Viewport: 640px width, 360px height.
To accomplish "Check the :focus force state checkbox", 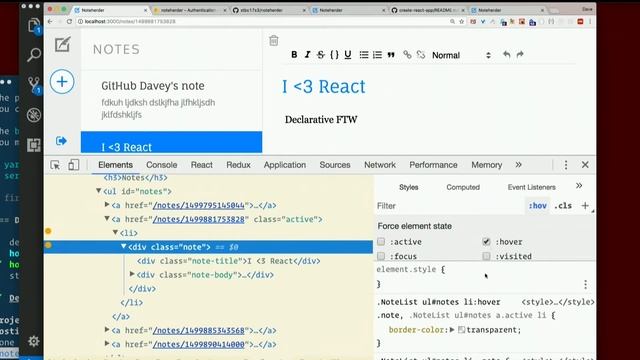I will click(381, 256).
